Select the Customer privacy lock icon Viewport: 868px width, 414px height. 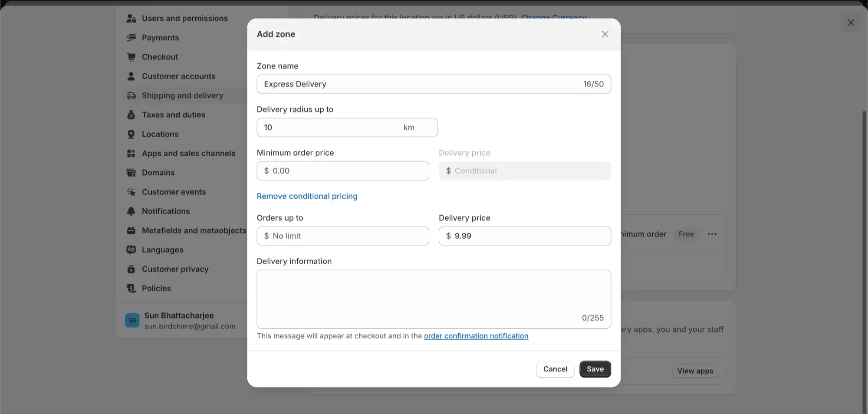131,269
